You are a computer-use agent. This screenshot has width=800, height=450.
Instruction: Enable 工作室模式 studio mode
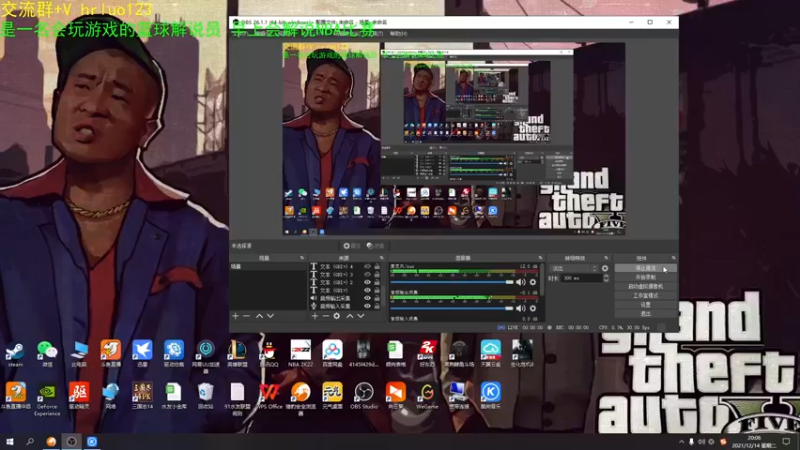click(645, 295)
